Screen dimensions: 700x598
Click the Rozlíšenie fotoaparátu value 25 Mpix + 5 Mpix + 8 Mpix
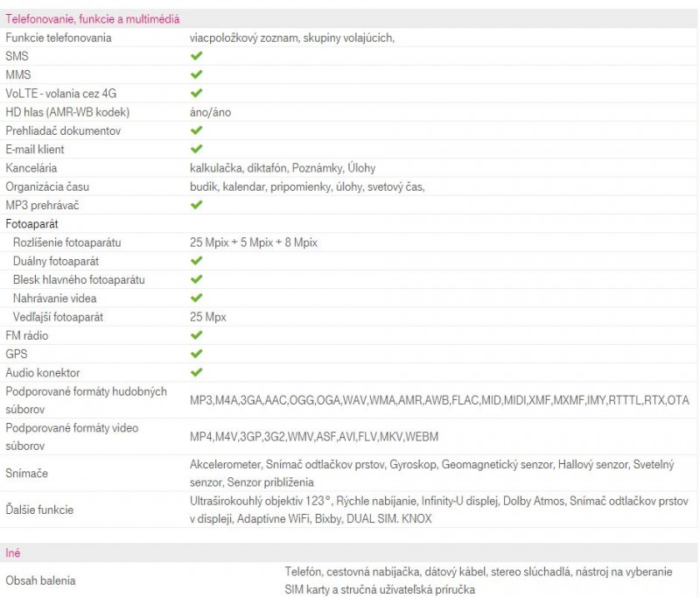pos(253,243)
